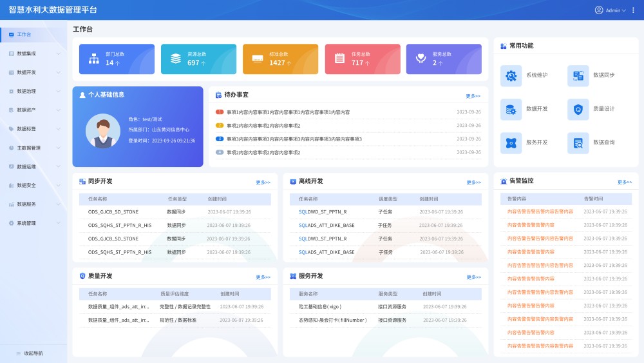
Task: Click the 同步开发 panel icon
Action: point(82,181)
